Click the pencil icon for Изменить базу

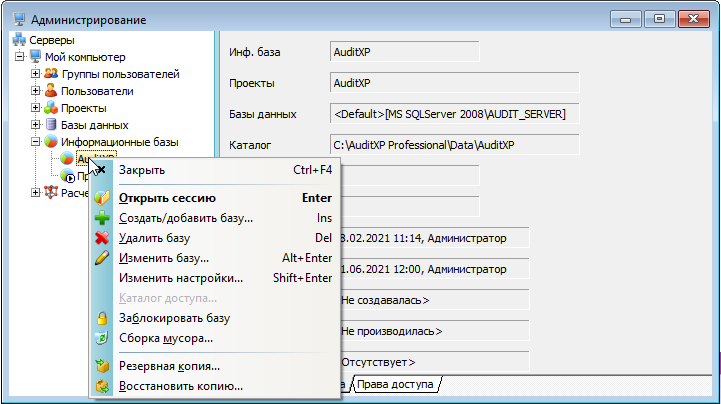tap(102, 258)
